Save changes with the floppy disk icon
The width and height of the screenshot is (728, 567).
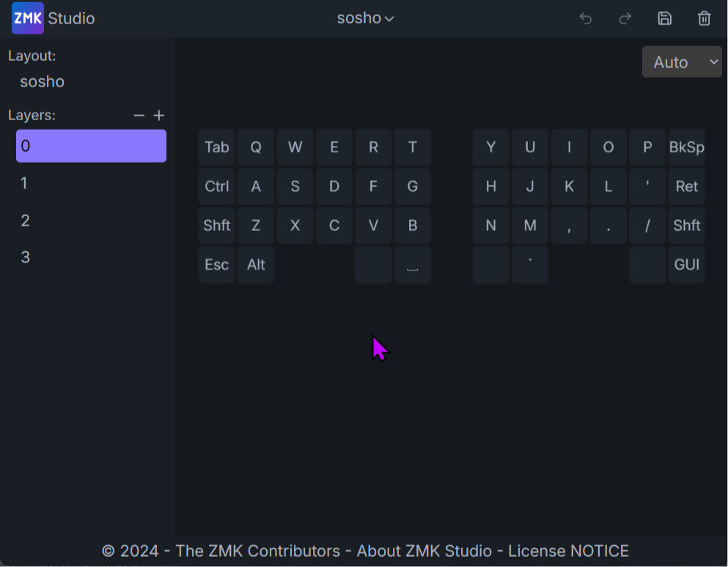tap(664, 18)
